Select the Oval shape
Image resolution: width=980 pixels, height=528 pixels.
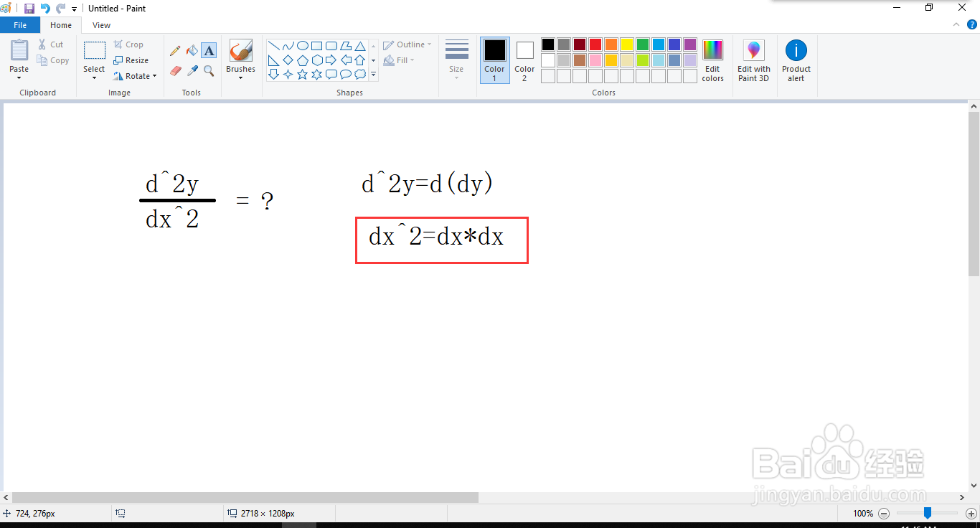click(x=302, y=44)
